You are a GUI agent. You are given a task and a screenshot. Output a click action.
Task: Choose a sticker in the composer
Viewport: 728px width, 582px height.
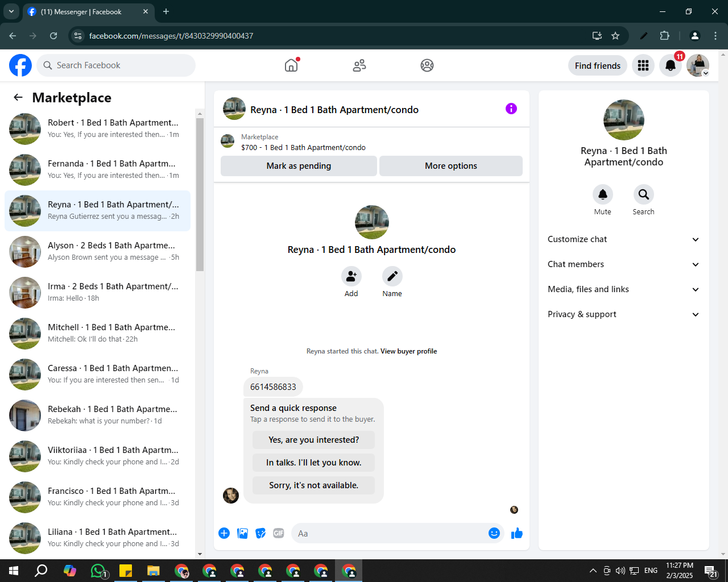(x=260, y=533)
